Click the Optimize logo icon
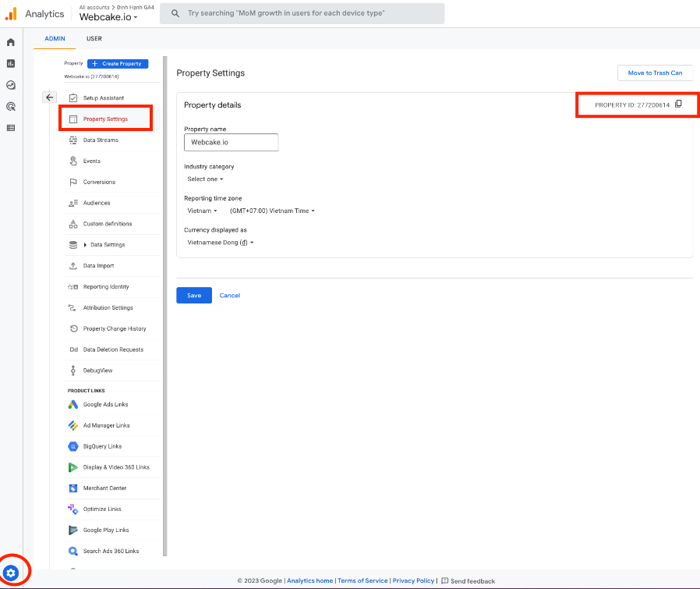The width and height of the screenshot is (700, 589). [72, 509]
